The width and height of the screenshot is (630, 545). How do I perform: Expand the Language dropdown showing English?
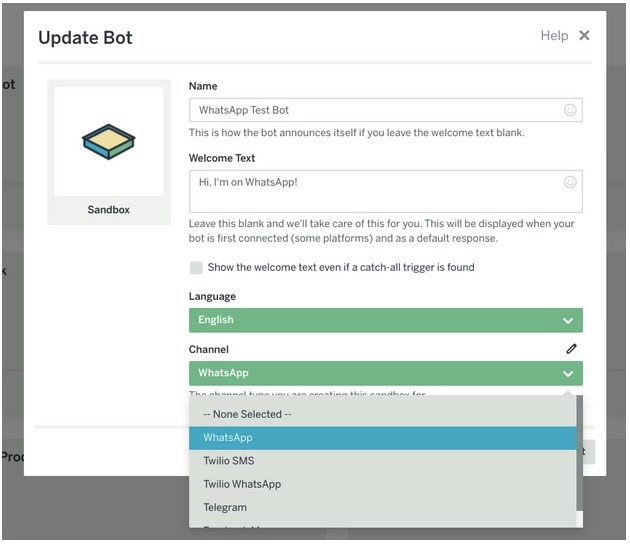386,320
